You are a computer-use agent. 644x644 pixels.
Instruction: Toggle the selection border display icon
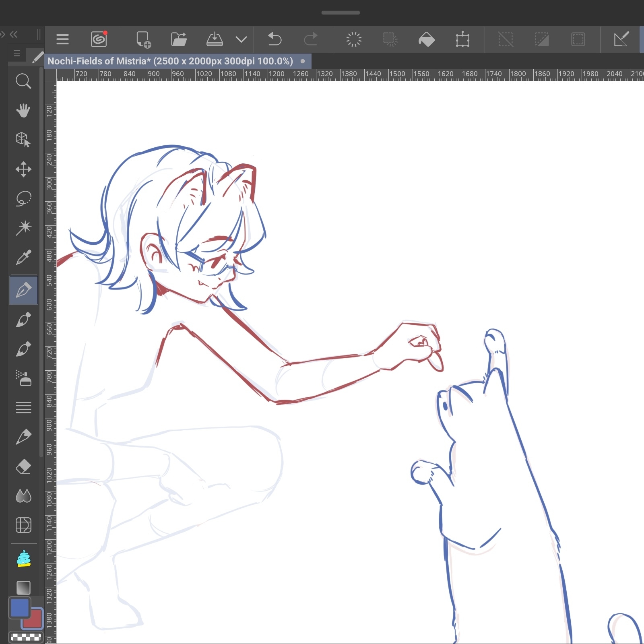[578, 39]
